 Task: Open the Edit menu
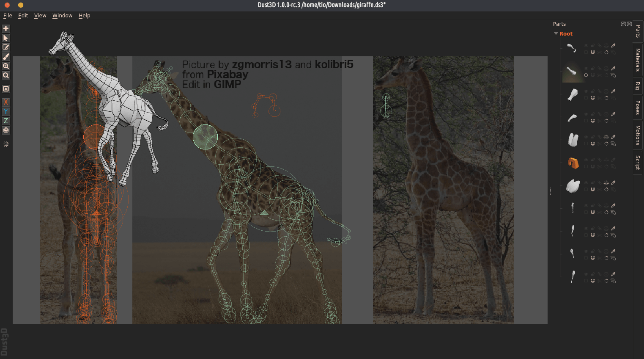tap(23, 15)
